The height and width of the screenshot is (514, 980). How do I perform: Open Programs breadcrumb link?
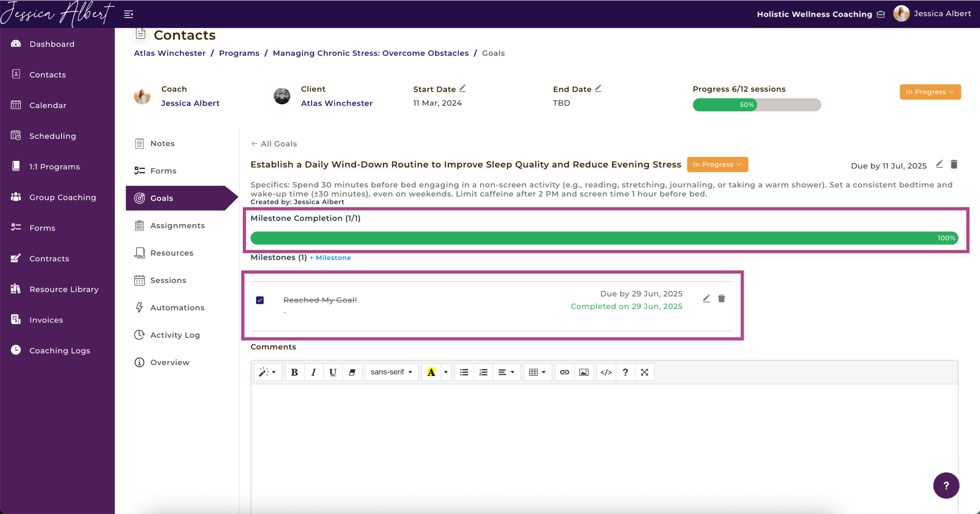(239, 53)
